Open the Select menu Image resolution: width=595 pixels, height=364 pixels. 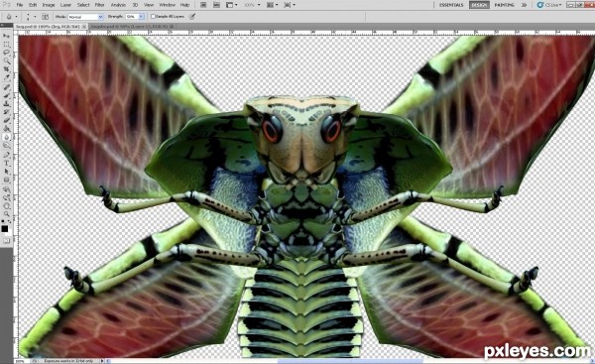83,5
